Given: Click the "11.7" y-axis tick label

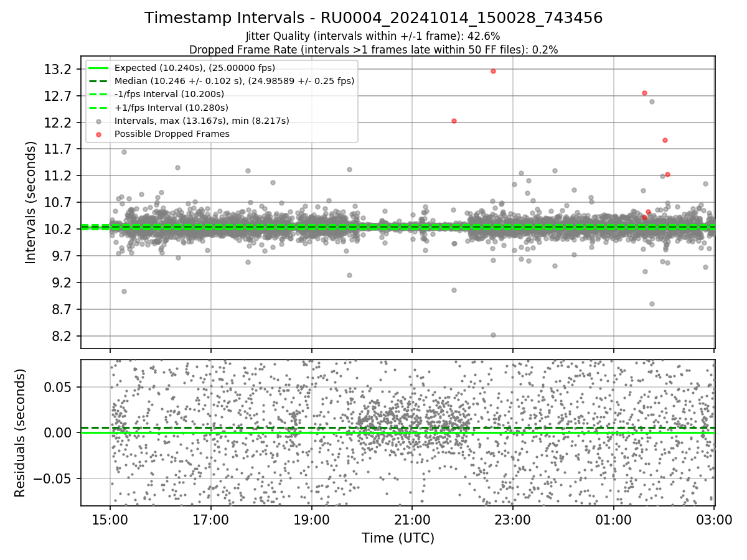Looking at the screenshot, I should [x=57, y=149].
